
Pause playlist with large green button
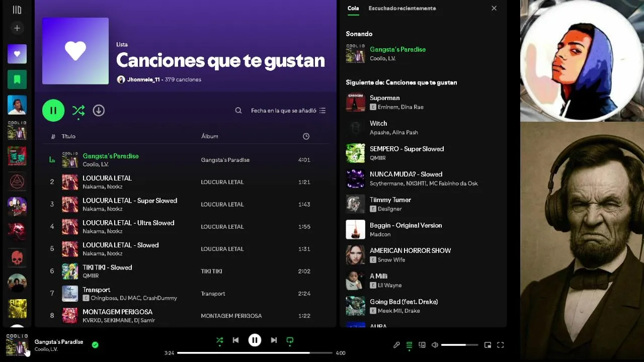(53, 111)
